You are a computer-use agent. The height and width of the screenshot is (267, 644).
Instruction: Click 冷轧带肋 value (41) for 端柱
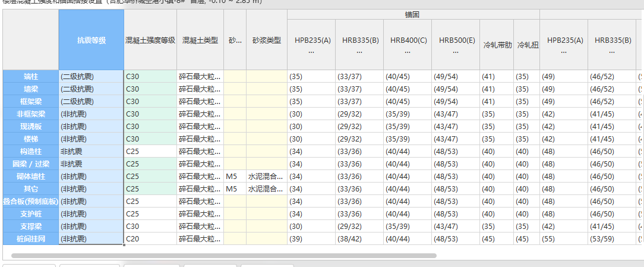(x=497, y=77)
